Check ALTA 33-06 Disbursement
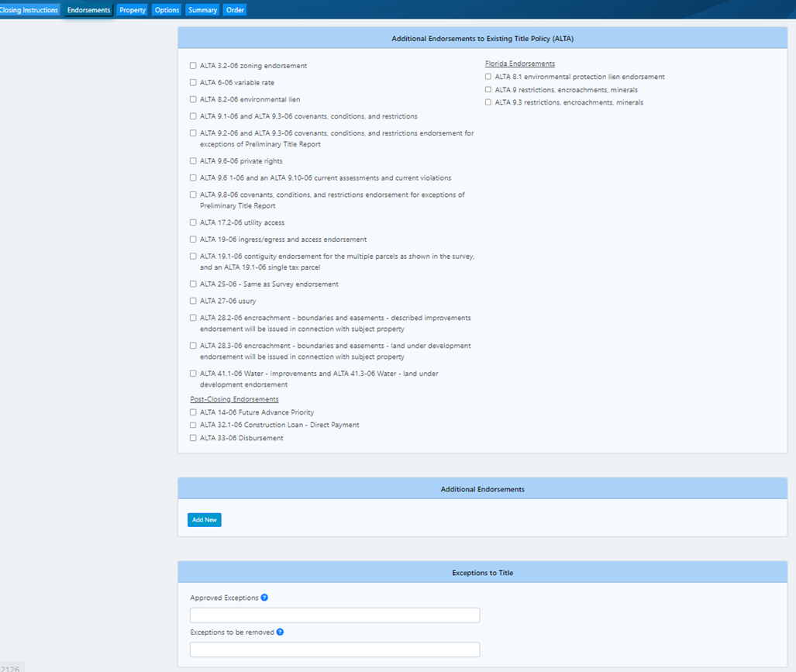The image size is (796, 672). point(192,437)
